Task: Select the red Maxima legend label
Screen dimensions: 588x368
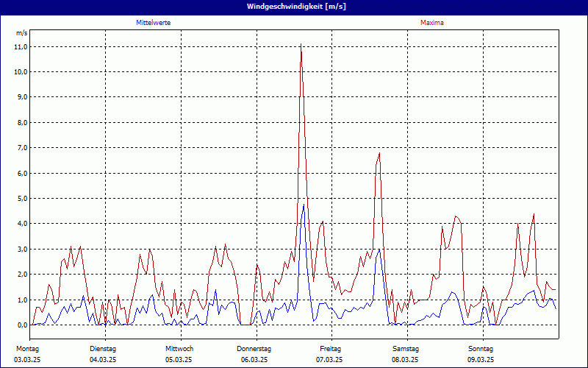Action: click(431, 23)
